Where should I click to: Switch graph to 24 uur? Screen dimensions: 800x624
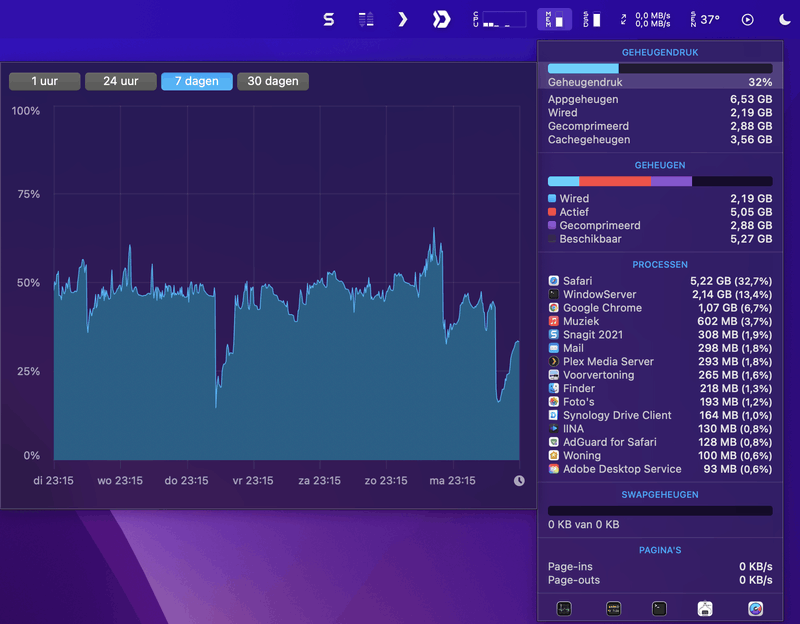(120, 81)
